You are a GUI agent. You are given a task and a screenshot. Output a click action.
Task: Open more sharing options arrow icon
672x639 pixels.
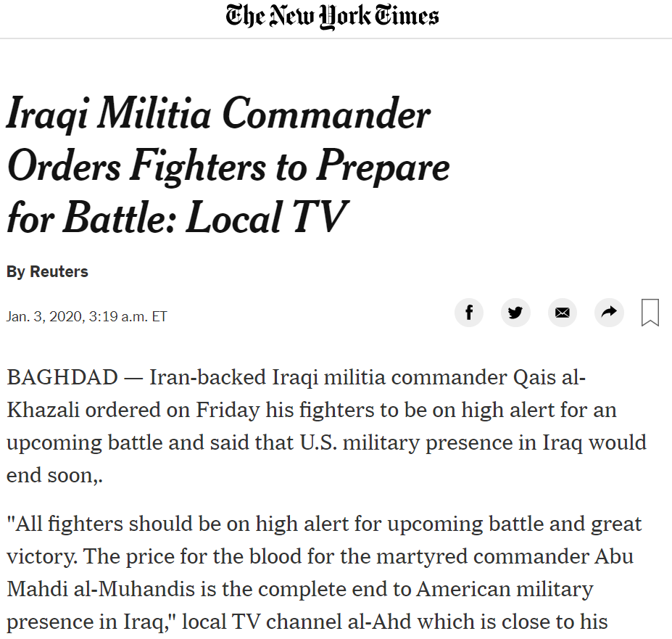click(x=609, y=312)
